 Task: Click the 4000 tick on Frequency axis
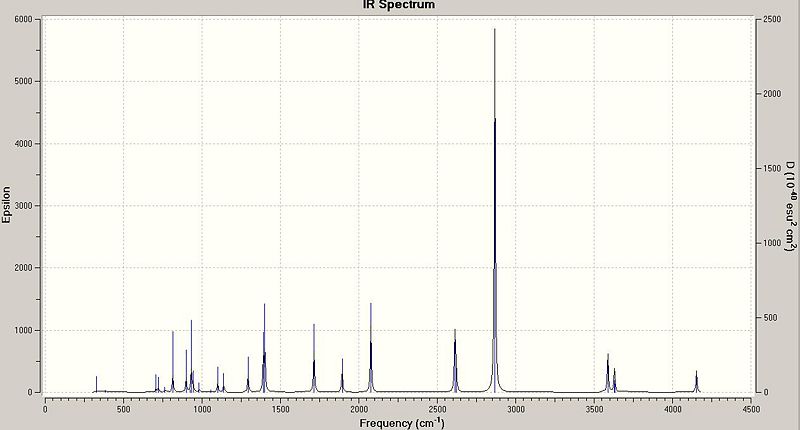click(x=672, y=409)
